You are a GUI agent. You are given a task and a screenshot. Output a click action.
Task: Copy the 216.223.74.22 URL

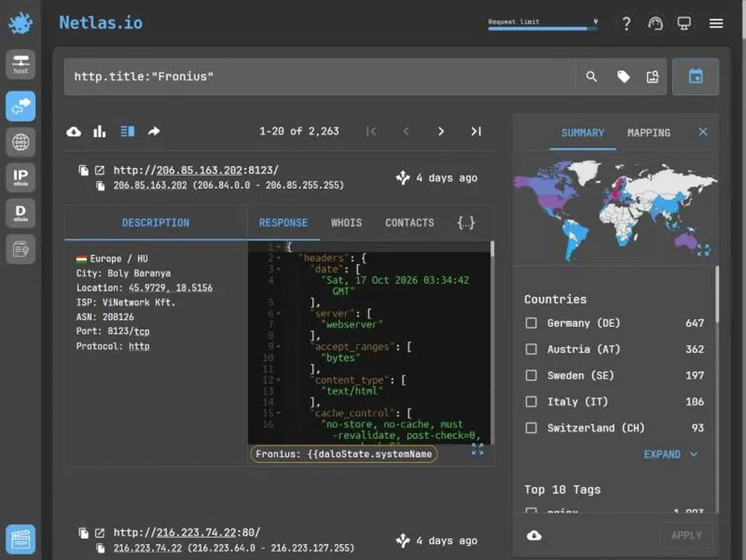point(83,533)
